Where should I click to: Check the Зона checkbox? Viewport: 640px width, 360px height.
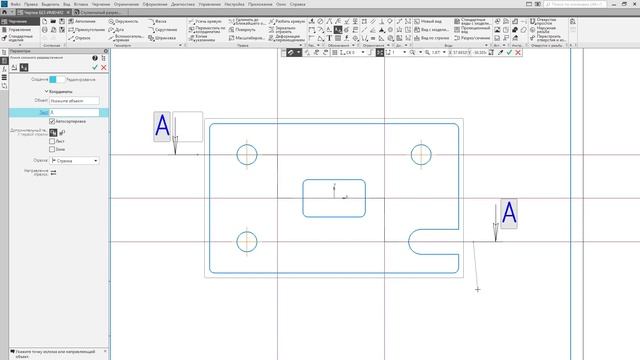52,149
